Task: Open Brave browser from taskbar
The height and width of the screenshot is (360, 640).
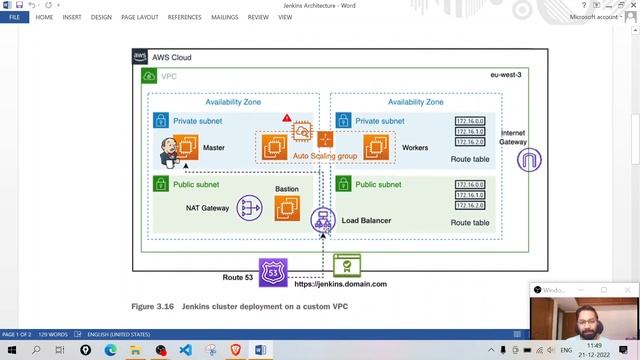Action: click(x=236, y=350)
